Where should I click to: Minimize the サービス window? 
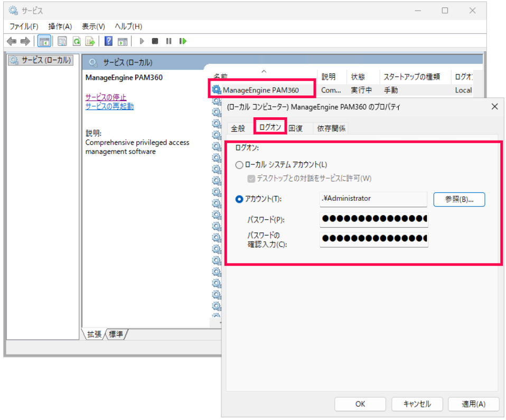418,11
